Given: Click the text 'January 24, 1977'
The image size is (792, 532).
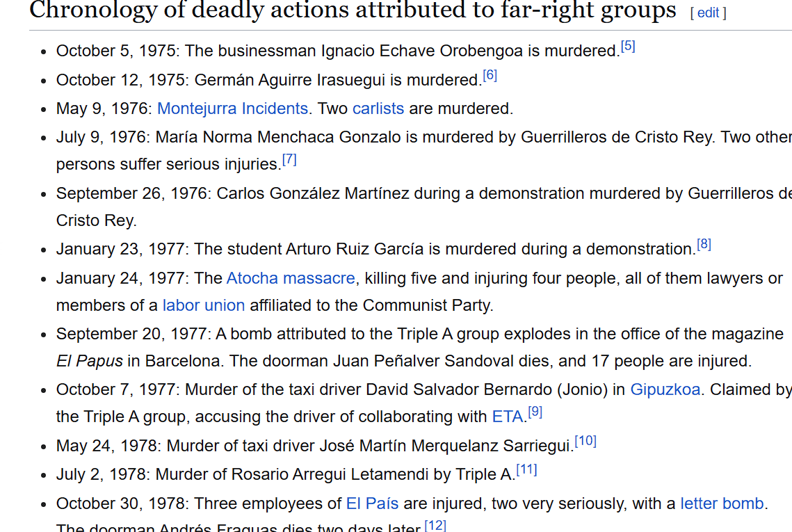Looking at the screenshot, I should click(x=120, y=278).
